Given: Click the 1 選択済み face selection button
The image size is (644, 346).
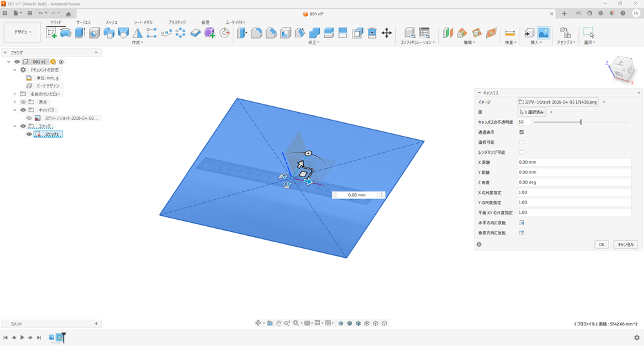Looking at the screenshot, I should pyautogui.click(x=532, y=112).
